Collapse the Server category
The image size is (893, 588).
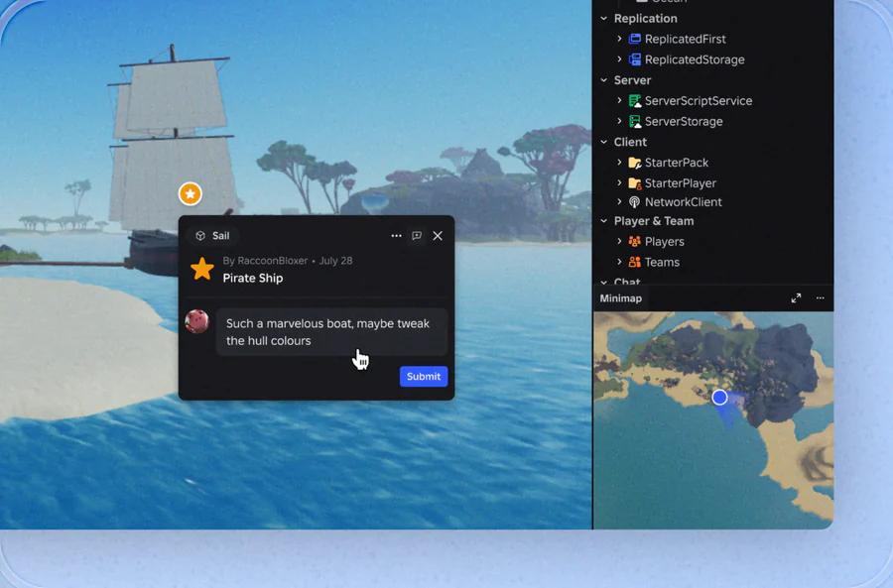(603, 80)
